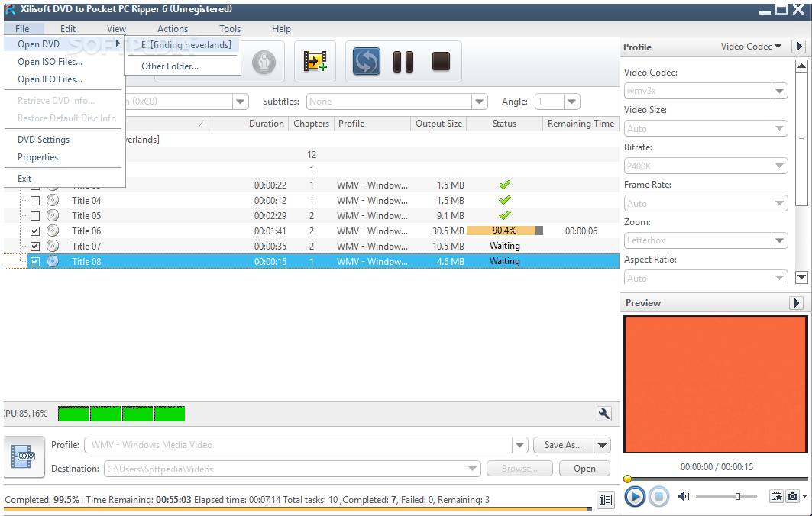Image resolution: width=812 pixels, height=516 pixels.
Task: Sort by the Status column header
Action: (x=504, y=124)
